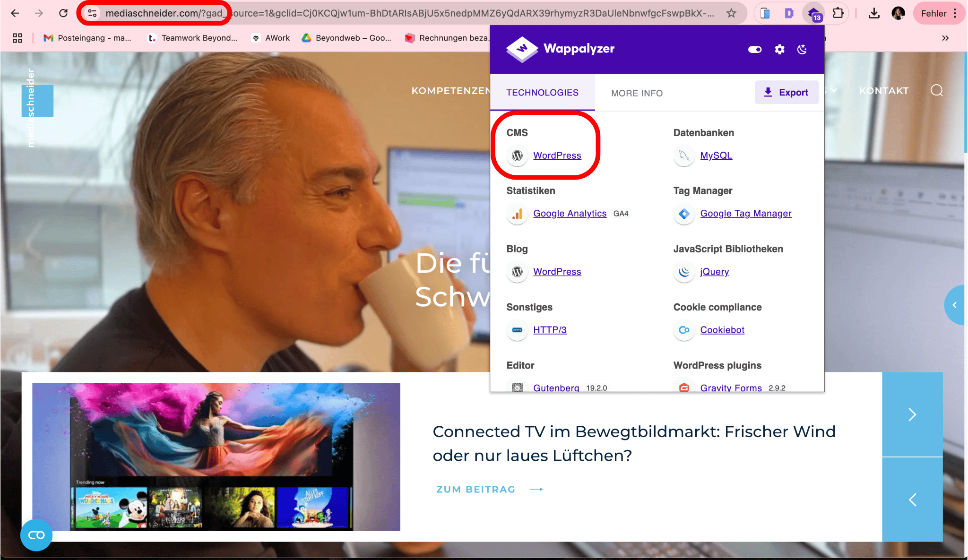The width and height of the screenshot is (968, 560).
Task: Open the Connected TV article headline
Action: click(x=634, y=443)
